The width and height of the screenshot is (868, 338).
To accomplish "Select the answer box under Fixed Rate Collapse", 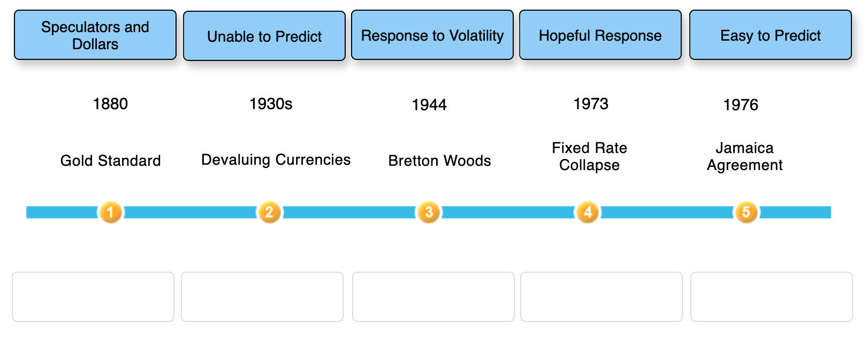I will pos(600,297).
